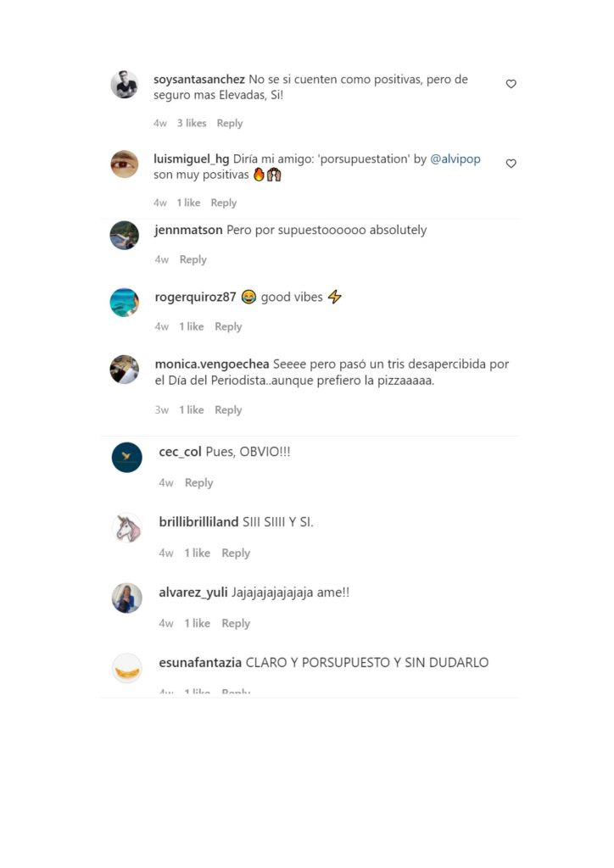The width and height of the screenshot is (614, 868).
Task: Like soysantasanchez's comment with heart icon
Action: click(511, 84)
